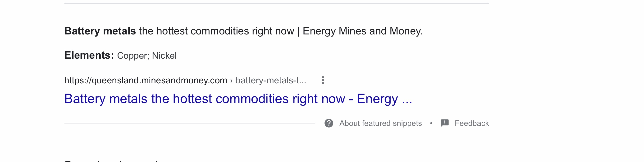644x162 pixels.
Task: Click bold 'Battery metals' in the snippet sentence
Action: 100,31
